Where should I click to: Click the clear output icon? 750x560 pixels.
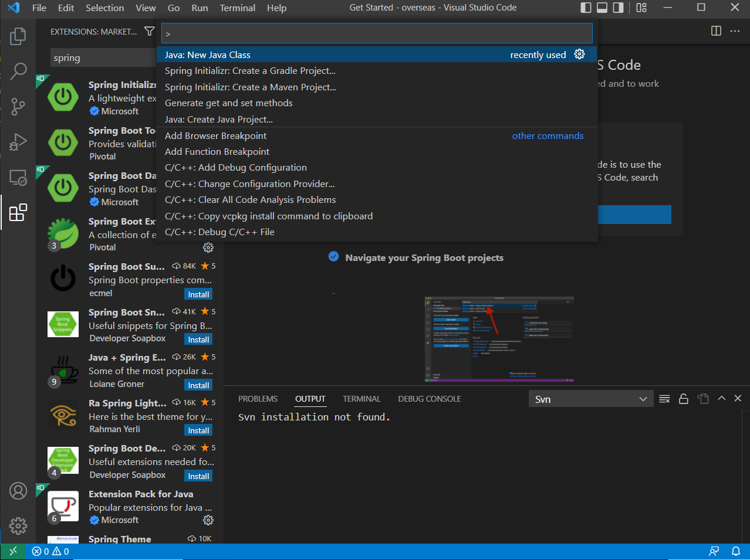tap(664, 399)
